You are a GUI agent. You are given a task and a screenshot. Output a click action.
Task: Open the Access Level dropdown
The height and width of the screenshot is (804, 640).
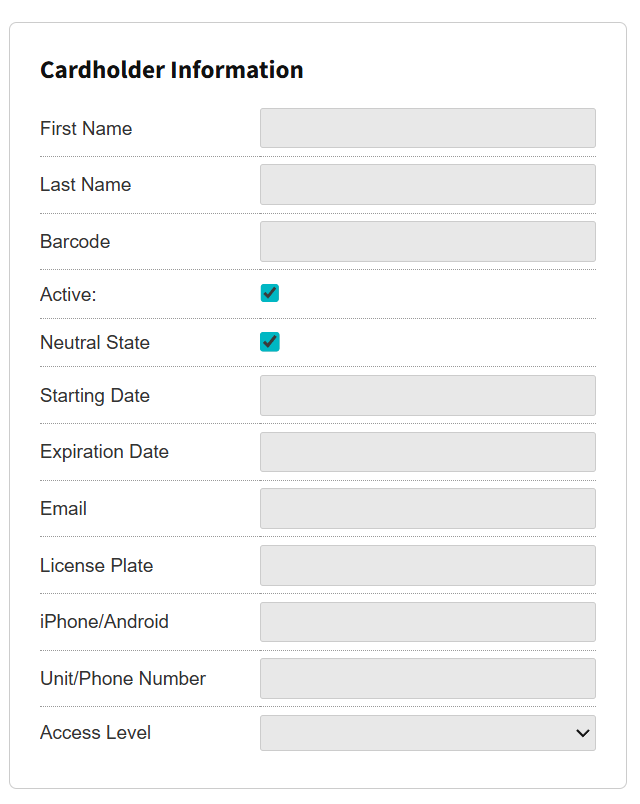pyautogui.click(x=427, y=733)
